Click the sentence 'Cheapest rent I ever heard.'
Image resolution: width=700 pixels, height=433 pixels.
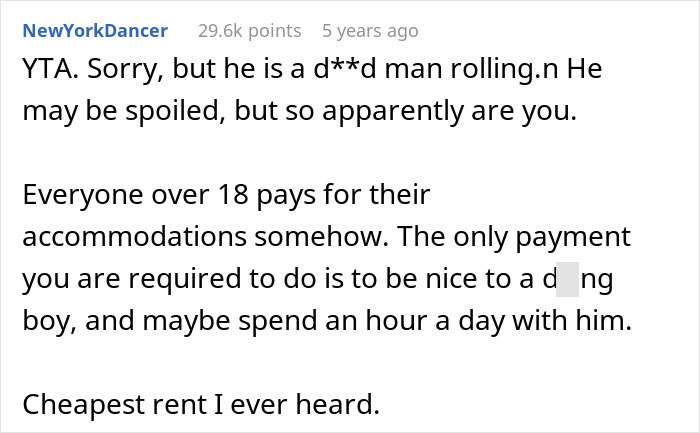click(201, 405)
